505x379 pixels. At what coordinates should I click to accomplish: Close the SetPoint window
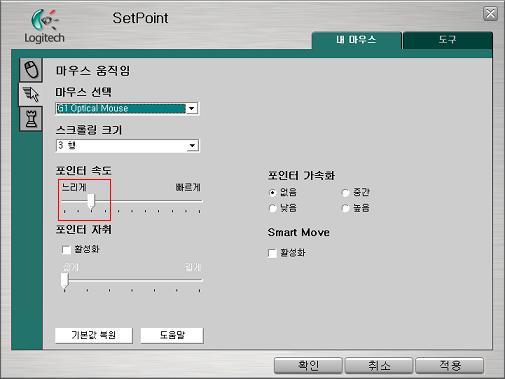tap(490, 14)
